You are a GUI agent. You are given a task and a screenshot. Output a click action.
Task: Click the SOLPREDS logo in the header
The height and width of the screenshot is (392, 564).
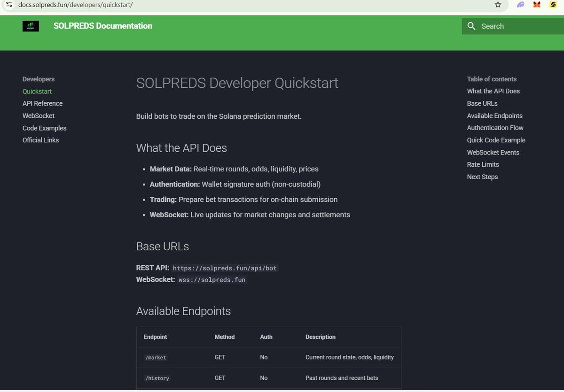point(30,26)
